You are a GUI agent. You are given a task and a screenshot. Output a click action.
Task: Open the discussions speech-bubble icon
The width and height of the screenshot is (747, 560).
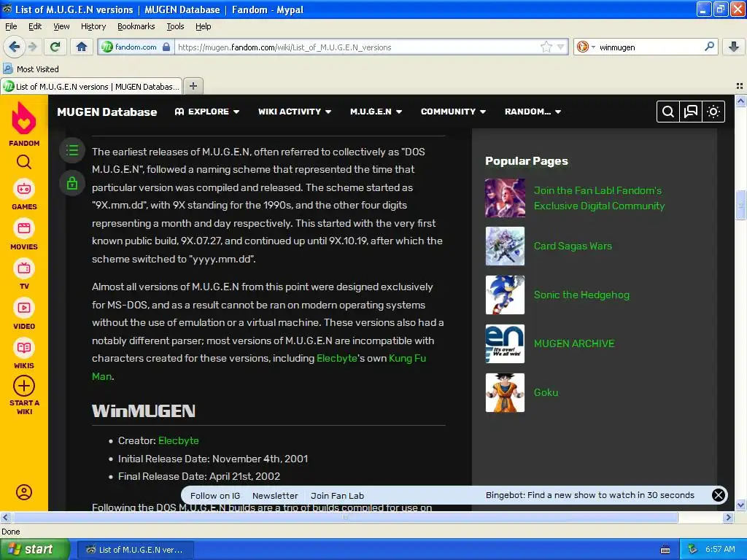pos(691,112)
